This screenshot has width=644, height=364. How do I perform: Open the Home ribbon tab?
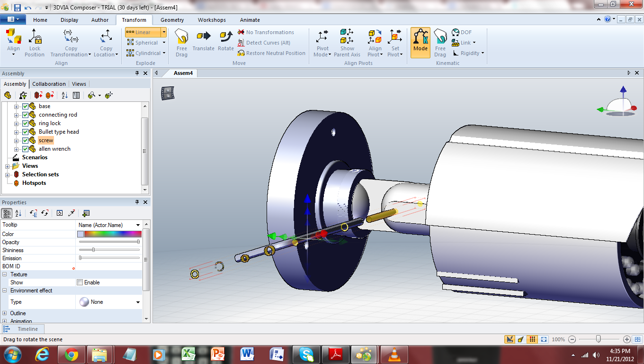click(x=40, y=20)
